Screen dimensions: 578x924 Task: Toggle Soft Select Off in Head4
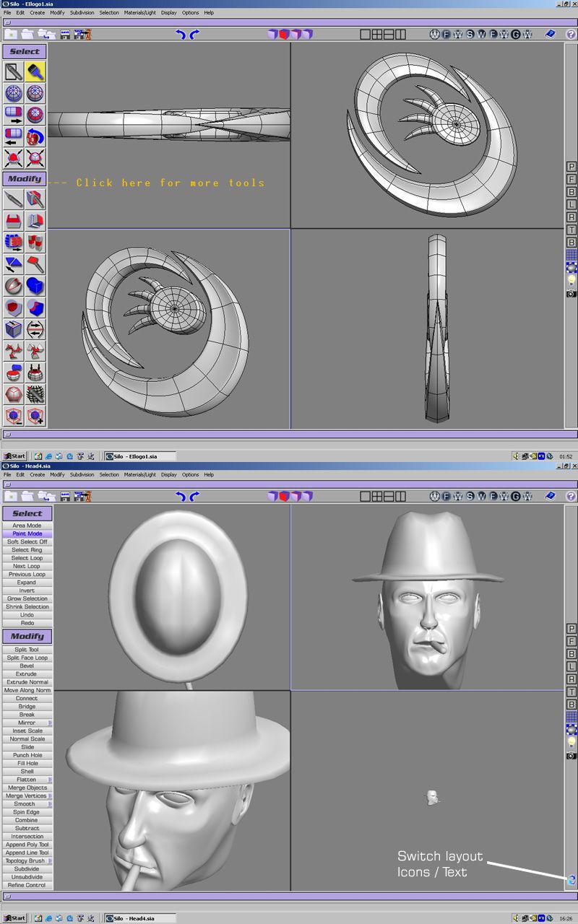[27, 541]
